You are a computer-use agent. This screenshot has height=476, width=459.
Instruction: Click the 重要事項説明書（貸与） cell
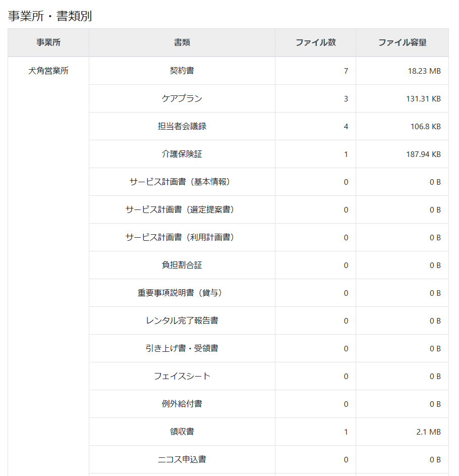[182, 293]
